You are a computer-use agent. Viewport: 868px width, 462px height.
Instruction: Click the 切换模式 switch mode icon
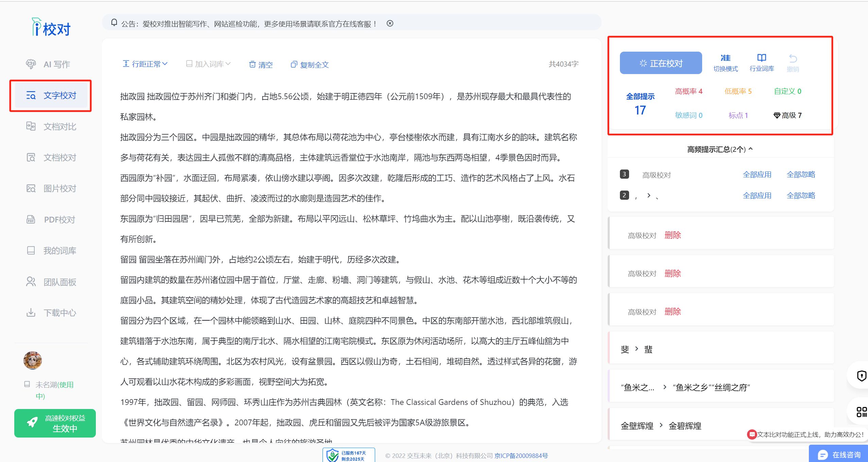[725, 58]
